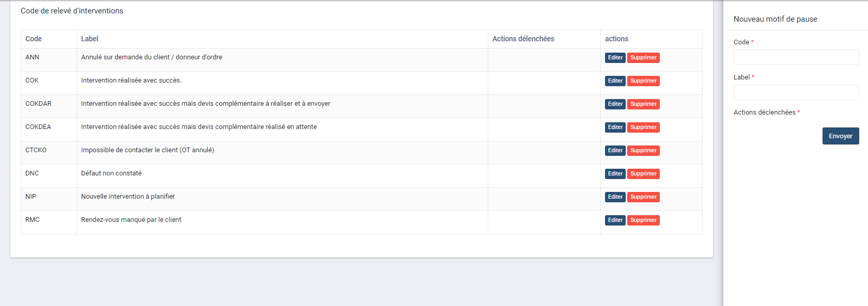
Task: Delete the RMC code entry
Action: pyautogui.click(x=643, y=220)
